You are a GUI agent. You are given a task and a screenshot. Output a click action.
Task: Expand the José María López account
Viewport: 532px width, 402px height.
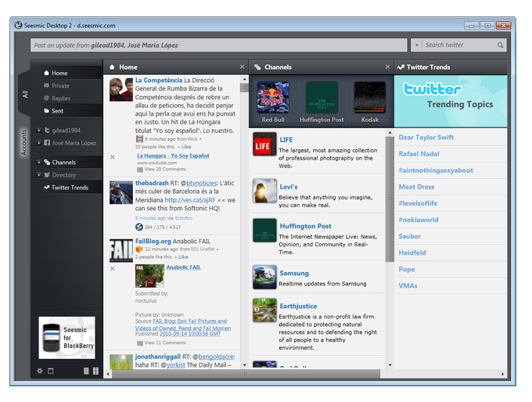(39, 143)
